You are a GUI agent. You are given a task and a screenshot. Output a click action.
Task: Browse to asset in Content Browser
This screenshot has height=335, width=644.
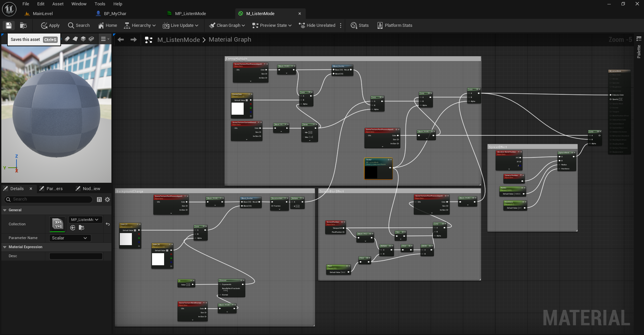pos(23,25)
